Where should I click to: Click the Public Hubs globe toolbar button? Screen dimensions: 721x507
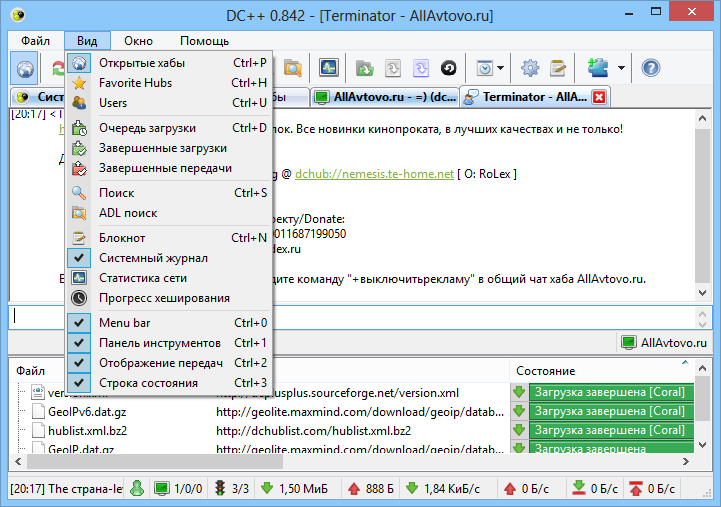(x=25, y=68)
